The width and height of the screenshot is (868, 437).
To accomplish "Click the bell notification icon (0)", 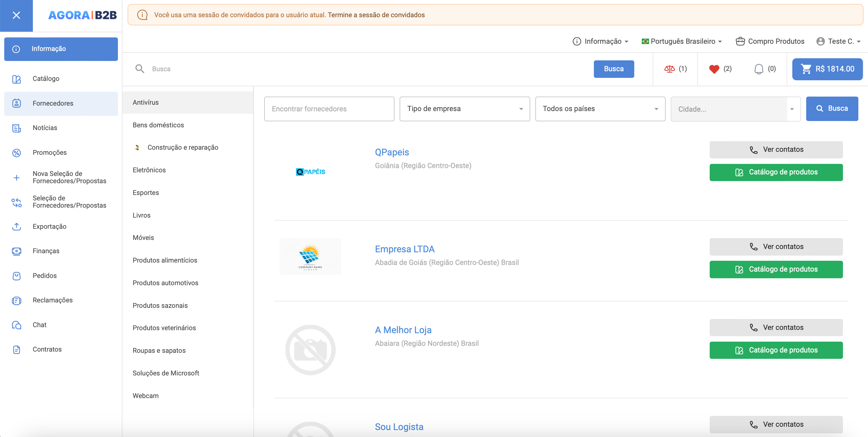I will (x=758, y=69).
